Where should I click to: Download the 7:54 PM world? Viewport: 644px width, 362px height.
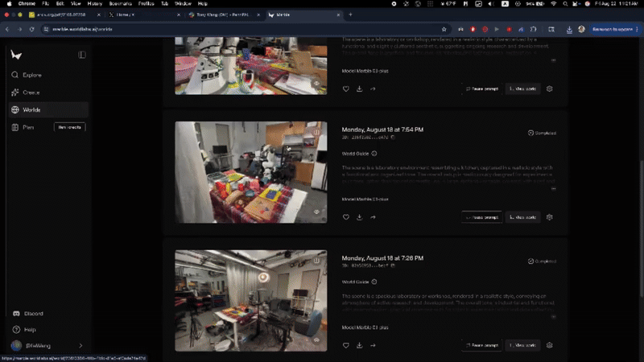[x=359, y=217]
